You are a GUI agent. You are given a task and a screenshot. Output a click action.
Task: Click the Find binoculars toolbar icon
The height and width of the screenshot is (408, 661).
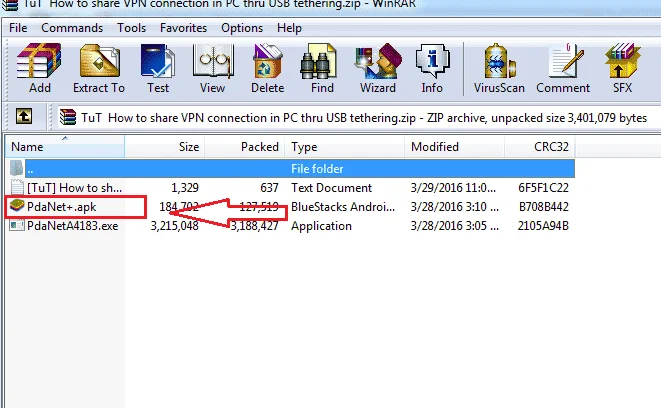pos(319,62)
